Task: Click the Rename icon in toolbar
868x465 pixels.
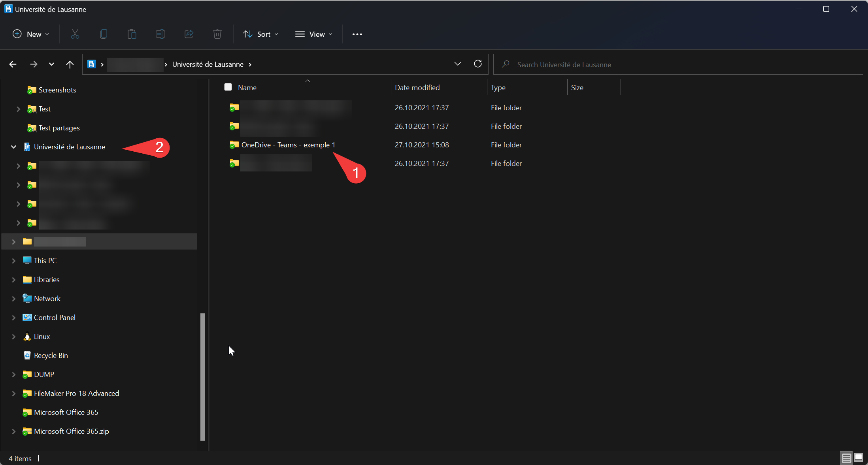Action: 160,34
